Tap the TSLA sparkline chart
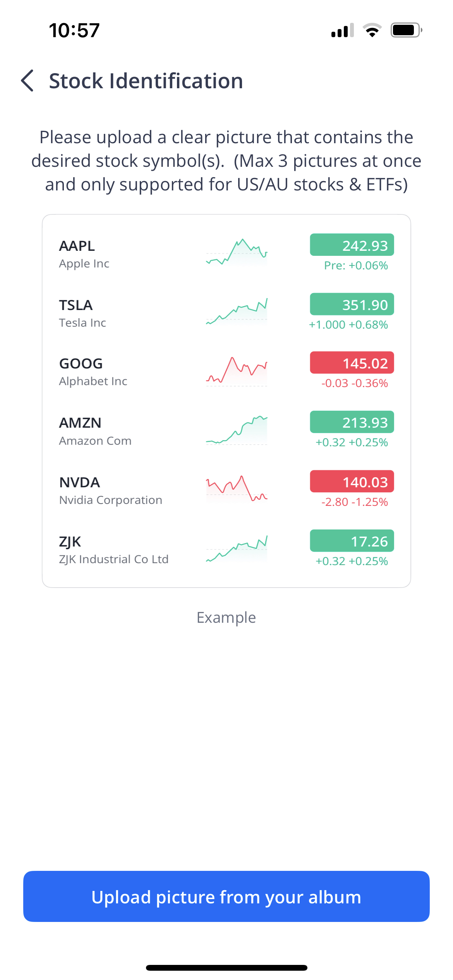 coord(237,312)
